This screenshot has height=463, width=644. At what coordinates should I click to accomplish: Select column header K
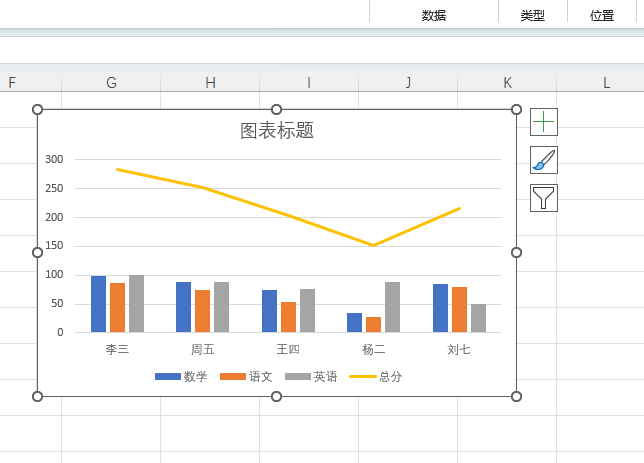pos(507,83)
